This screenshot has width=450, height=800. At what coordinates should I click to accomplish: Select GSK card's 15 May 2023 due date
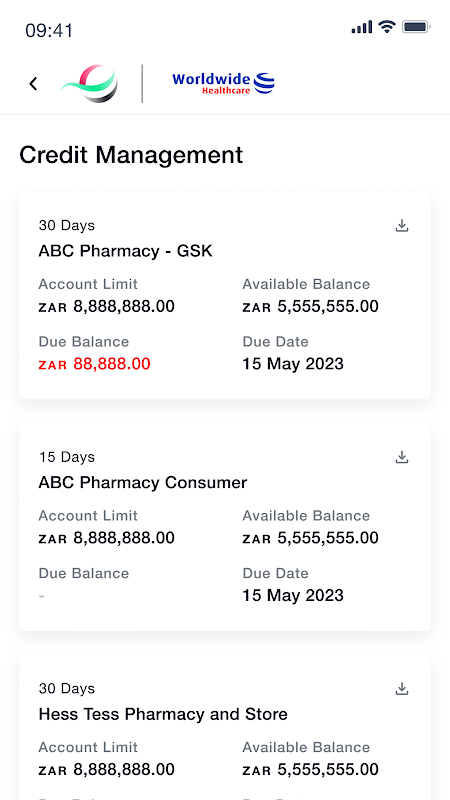293,364
